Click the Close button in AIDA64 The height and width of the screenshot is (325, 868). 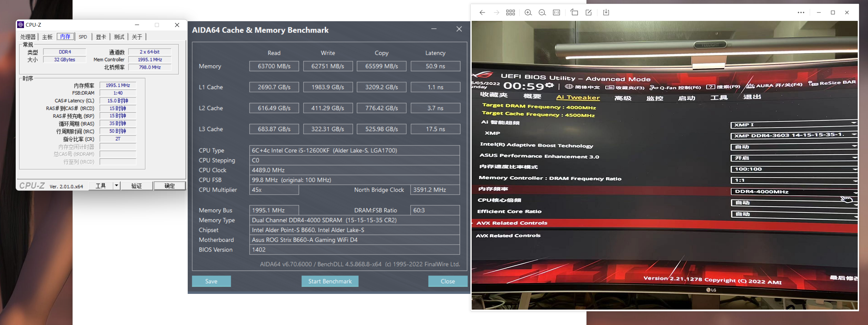point(448,281)
